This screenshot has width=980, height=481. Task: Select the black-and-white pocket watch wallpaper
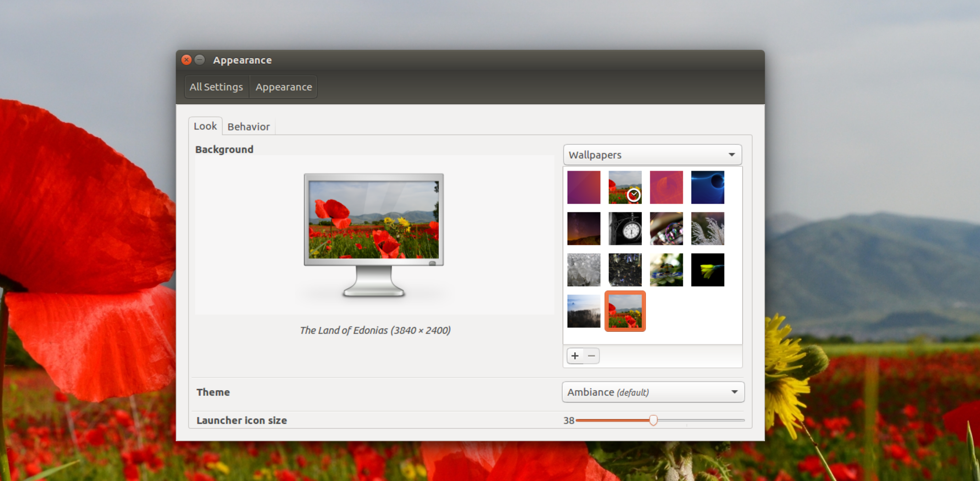pyautogui.click(x=625, y=228)
